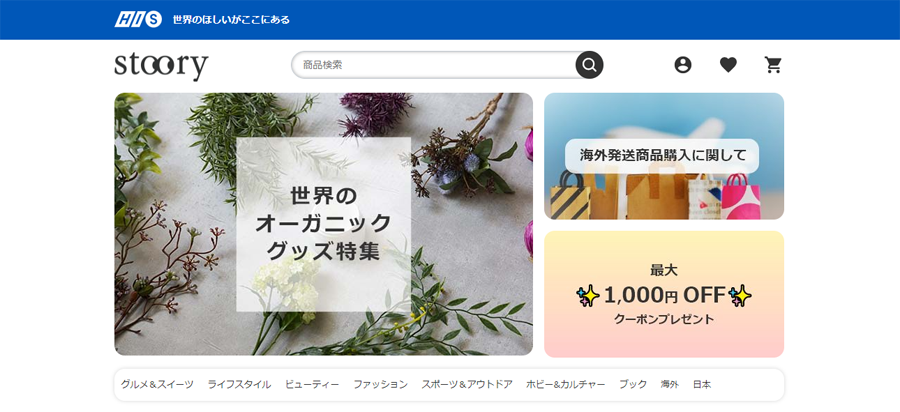Select the ファッション category
The width and height of the screenshot is (900, 412).
pos(381,384)
